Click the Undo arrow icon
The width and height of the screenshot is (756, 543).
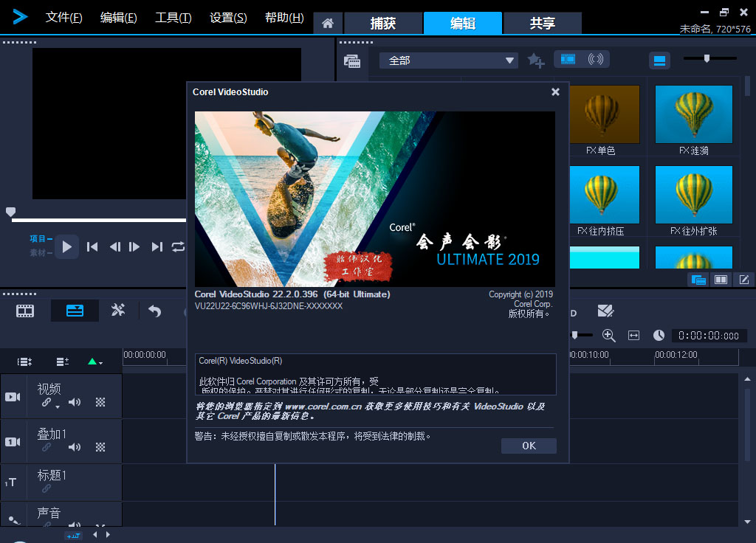pyautogui.click(x=155, y=311)
